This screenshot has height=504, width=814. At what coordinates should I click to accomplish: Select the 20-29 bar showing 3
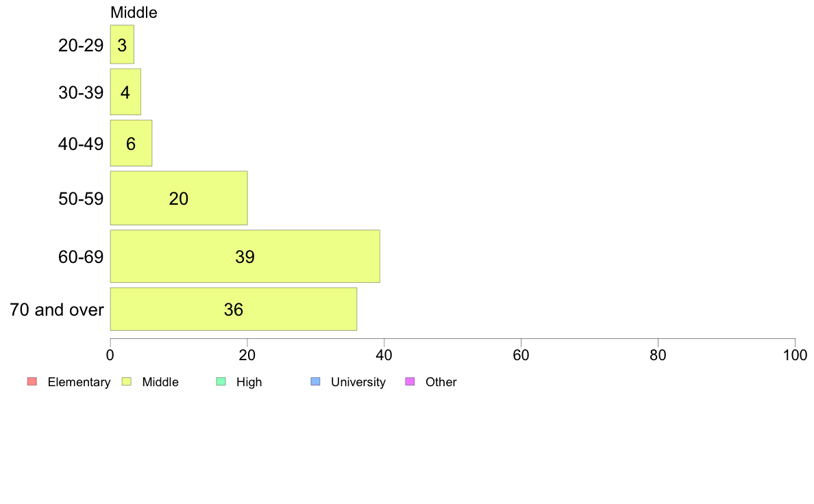pyautogui.click(x=122, y=45)
